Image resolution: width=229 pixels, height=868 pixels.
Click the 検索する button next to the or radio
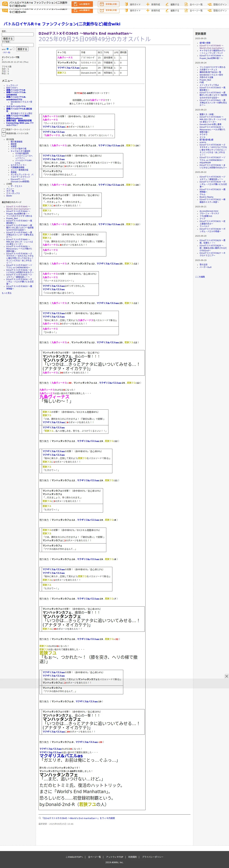coord(22,49)
